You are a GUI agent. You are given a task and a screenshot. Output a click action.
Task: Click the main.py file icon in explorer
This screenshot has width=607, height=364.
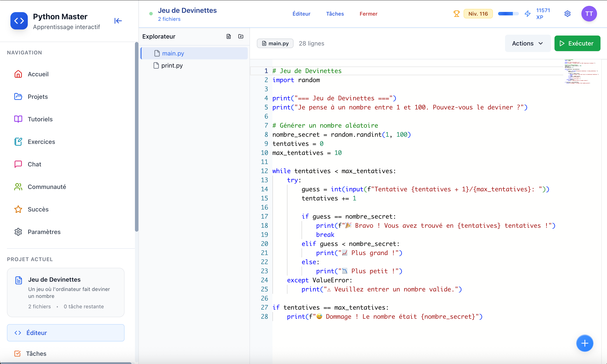(157, 53)
